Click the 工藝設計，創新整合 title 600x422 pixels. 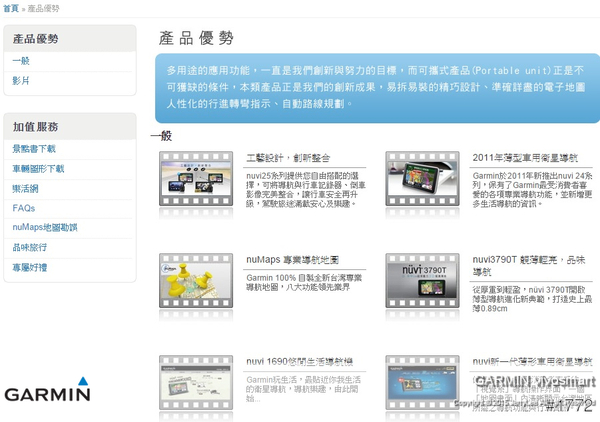coord(288,158)
